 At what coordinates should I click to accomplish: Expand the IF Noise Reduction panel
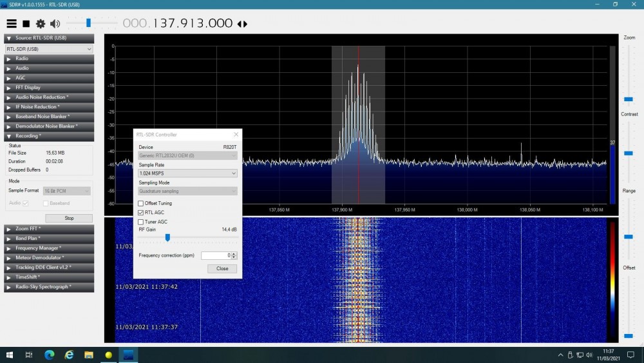49,107
